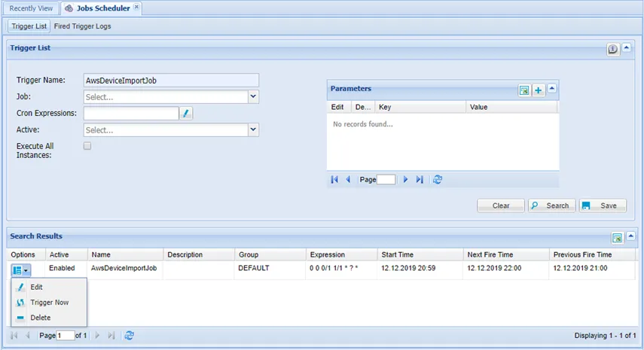Viewport: 644px width, 350px height.
Task: Sort by the Active column header
Action: pos(66,255)
